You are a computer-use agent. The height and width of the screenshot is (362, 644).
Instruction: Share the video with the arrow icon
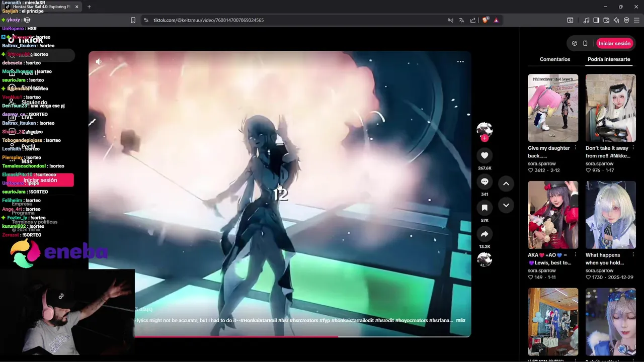pos(485,234)
